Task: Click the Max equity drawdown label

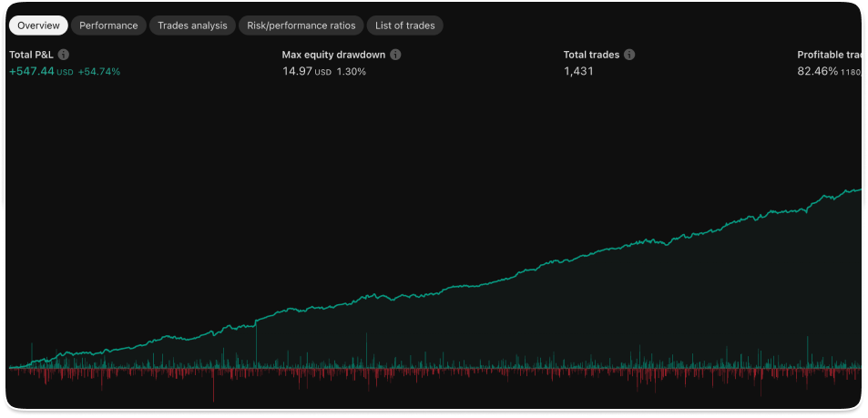Action: (x=333, y=55)
